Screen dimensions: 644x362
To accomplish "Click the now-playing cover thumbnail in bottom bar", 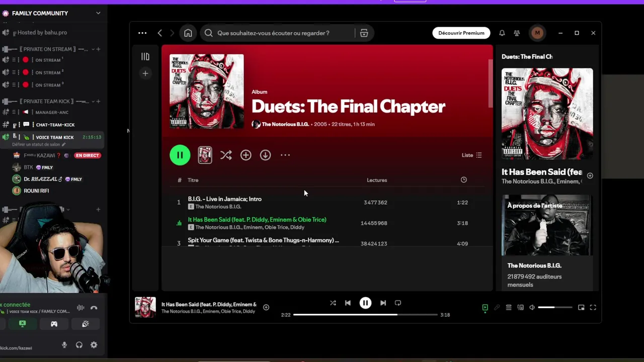I will pyautogui.click(x=145, y=307).
